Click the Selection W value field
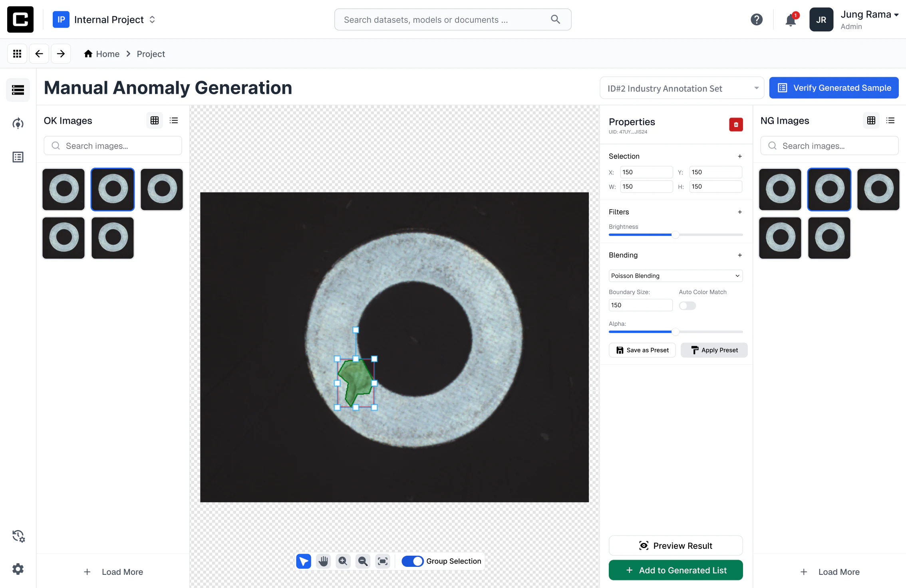 pos(646,186)
